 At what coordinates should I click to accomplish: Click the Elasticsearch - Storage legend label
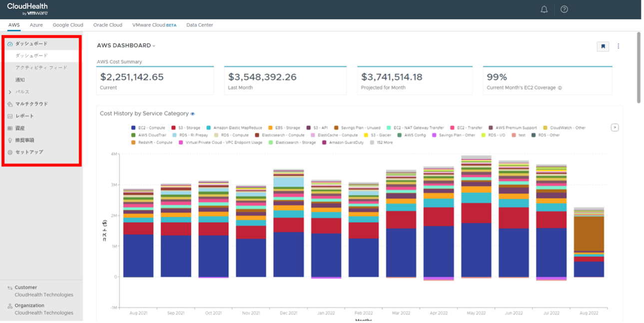coord(296,143)
